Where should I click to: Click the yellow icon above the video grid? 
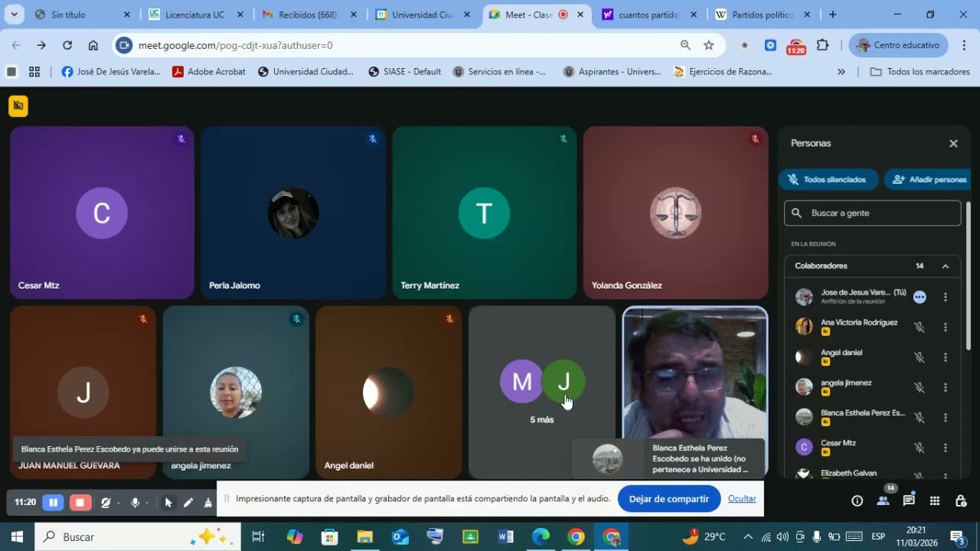point(18,106)
